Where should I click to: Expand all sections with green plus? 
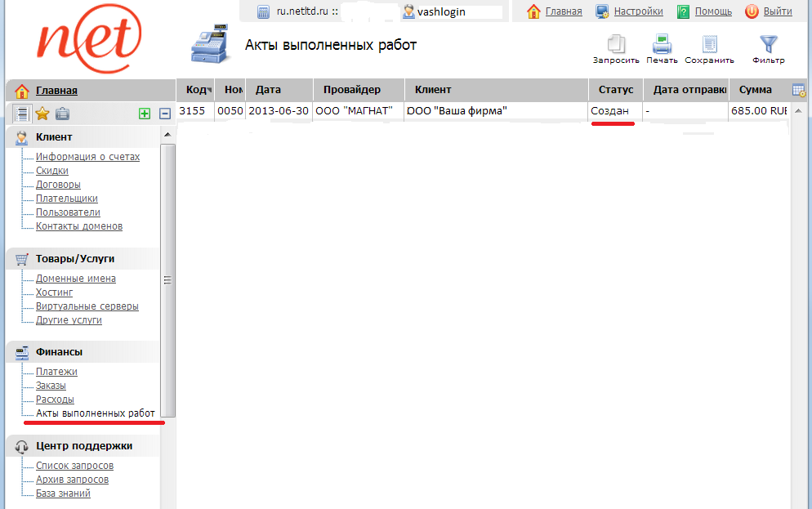click(x=145, y=114)
